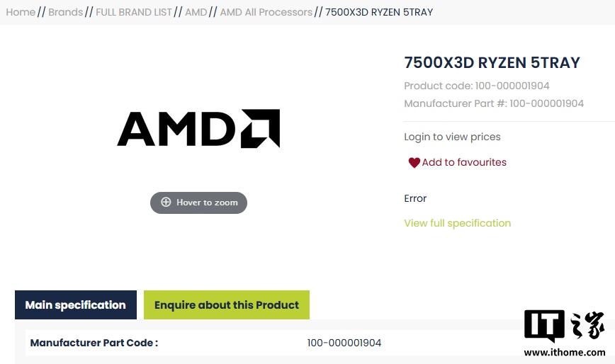615x364 pixels.
Task: Switch to the Main specification tab
Action: click(76, 305)
